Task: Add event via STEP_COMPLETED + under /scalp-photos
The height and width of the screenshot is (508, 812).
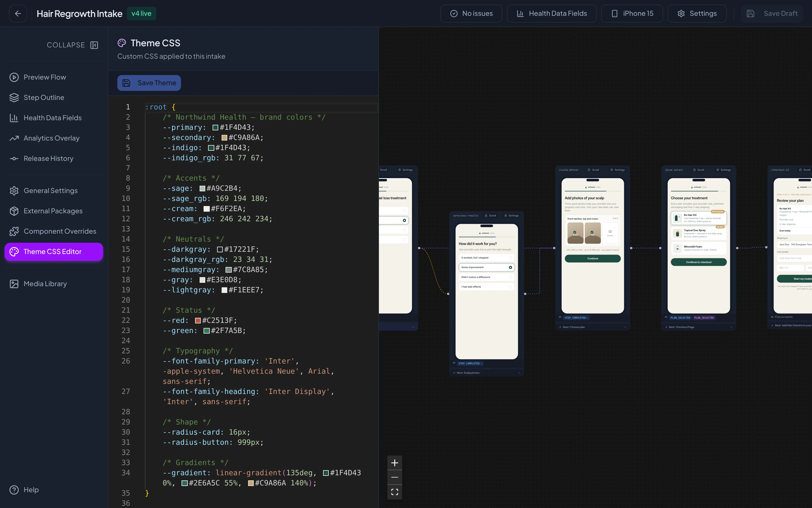Action: pyautogui.click(x=577, y=318)
